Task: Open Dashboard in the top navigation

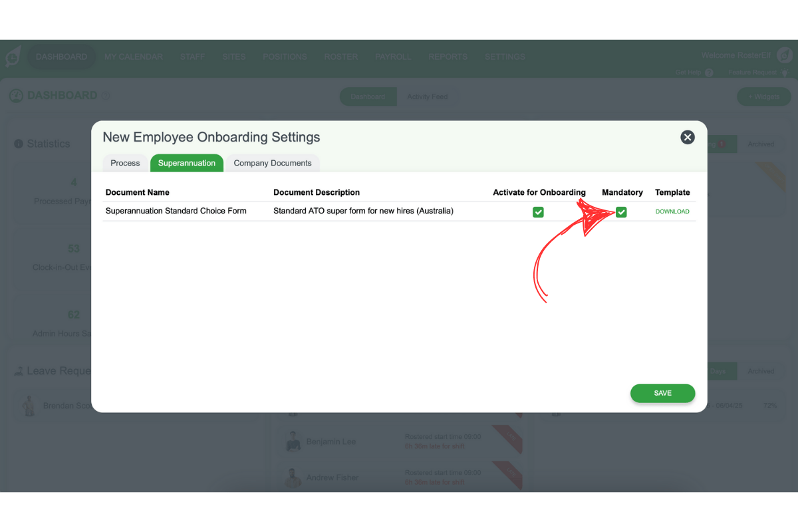Action: pyautogui.click(x=61, y=57)
